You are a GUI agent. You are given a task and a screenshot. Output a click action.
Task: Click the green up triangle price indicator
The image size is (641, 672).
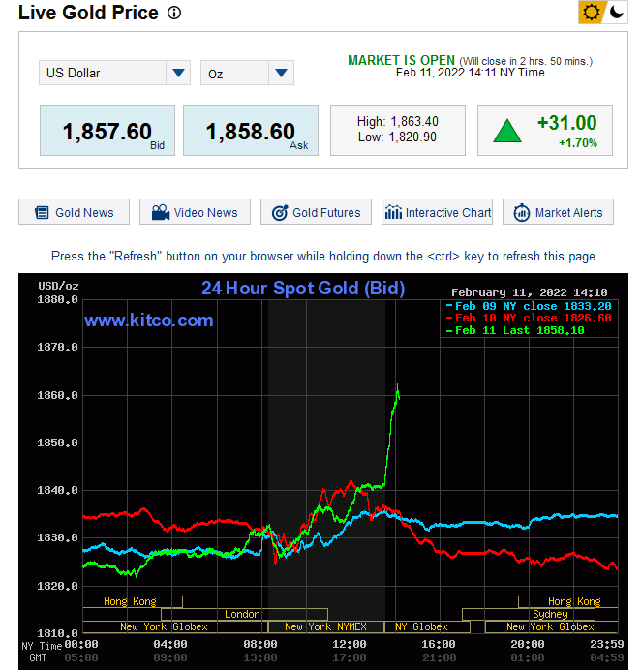pyautogui.click(x=507, y=131)
